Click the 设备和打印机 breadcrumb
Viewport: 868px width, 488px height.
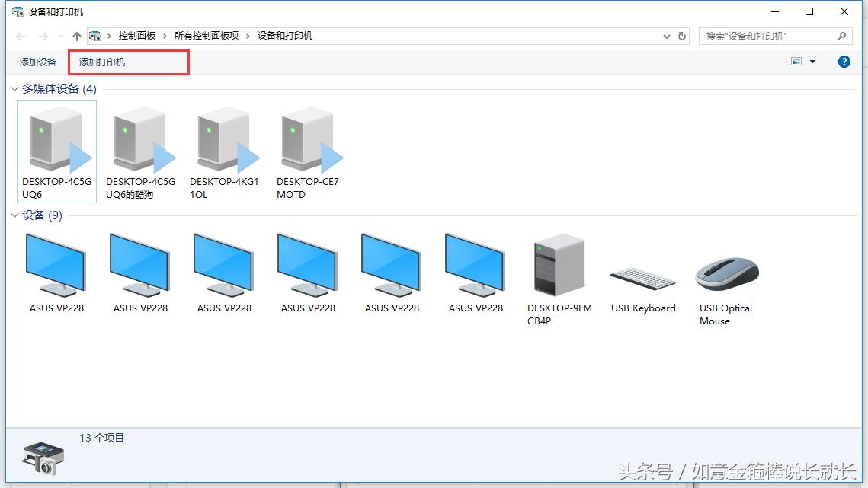point(285,36)
